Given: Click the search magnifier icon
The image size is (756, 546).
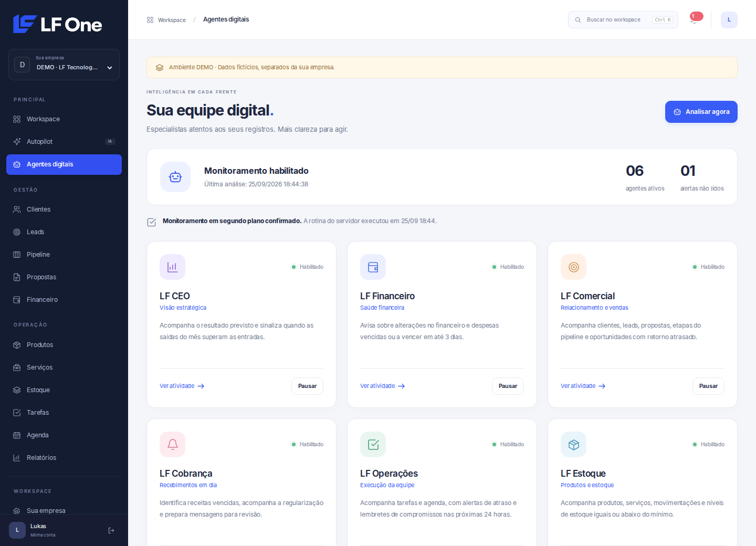Looking at the screenshot, I should coord(578,20).
